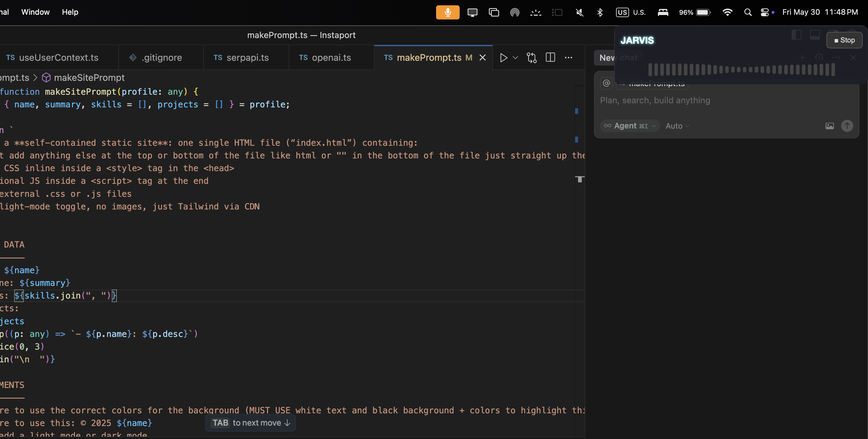The height and width of the screenshot is (439, 868).
Task: Open the Auto model dropdown
Action: click(677, 126)
